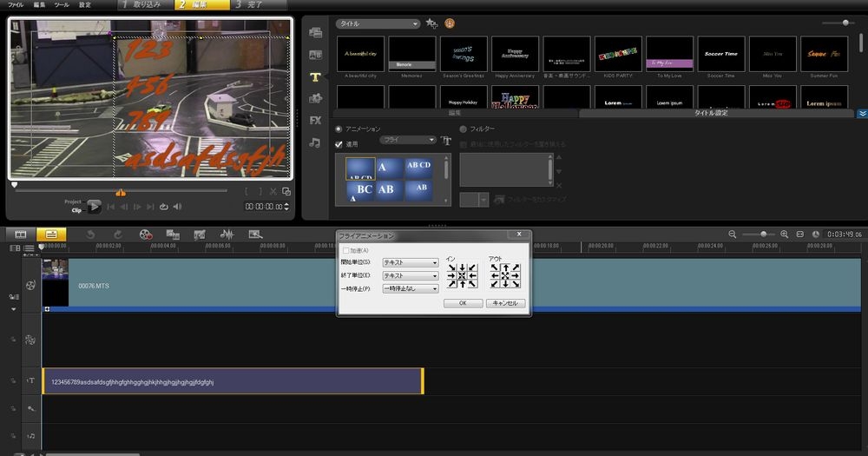Screen dimensions: 868x456
Task: Click OK in the fly animation dialog
Action: (463, 303)
